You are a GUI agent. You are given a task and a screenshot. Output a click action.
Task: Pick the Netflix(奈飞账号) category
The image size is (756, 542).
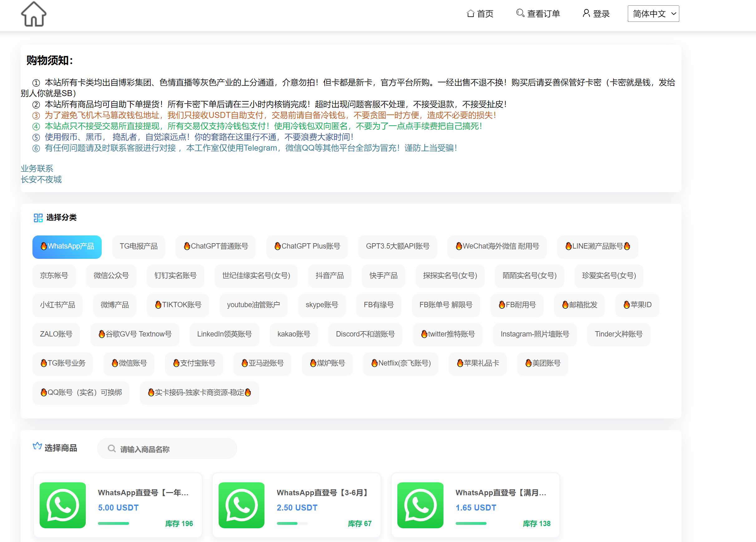[401, 364]
